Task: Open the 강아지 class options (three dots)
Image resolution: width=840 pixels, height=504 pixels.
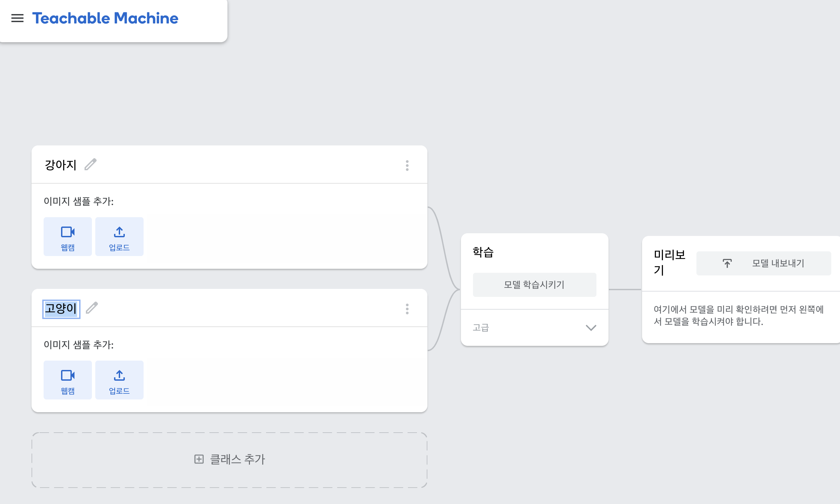Action: [407, 166]
